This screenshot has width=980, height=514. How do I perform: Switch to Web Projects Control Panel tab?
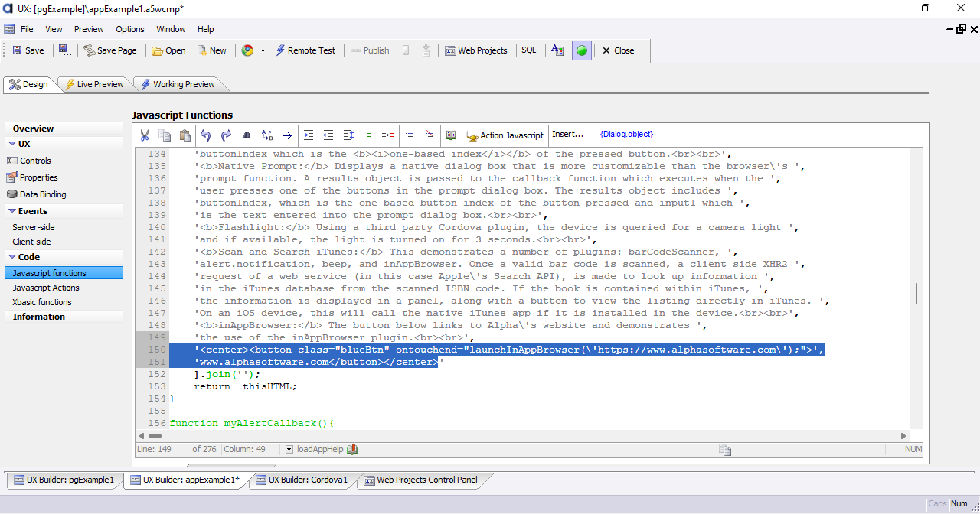click(x=420, y=480)
